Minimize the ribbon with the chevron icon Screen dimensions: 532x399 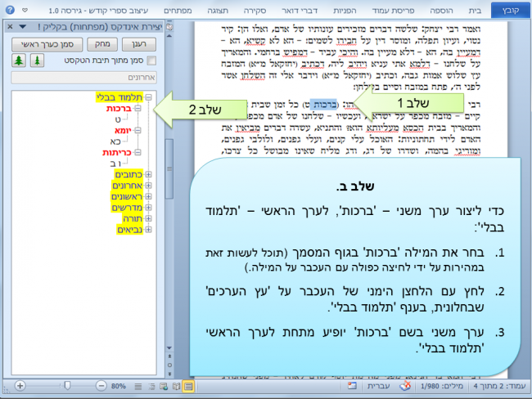[x=25, y=10]
